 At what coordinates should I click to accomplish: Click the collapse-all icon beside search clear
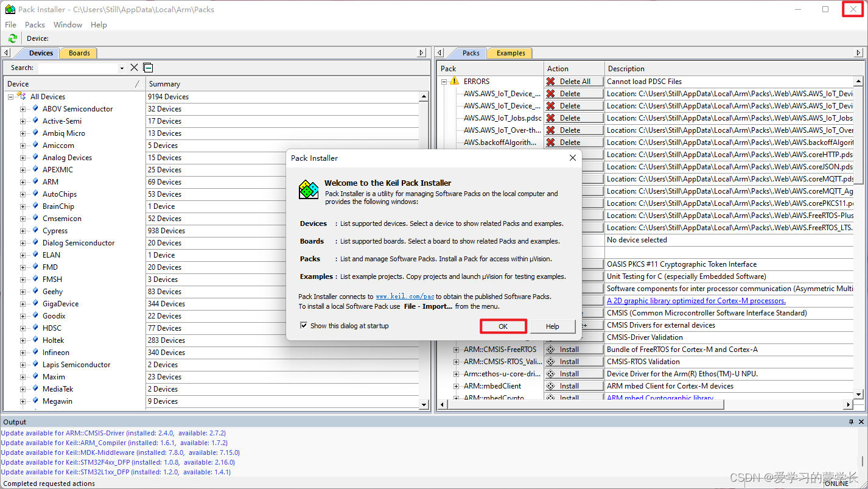(x=148, y=68)
